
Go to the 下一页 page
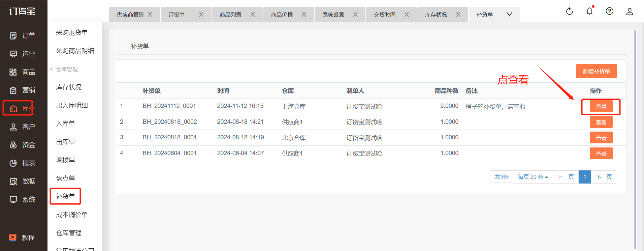pos(604,177)
